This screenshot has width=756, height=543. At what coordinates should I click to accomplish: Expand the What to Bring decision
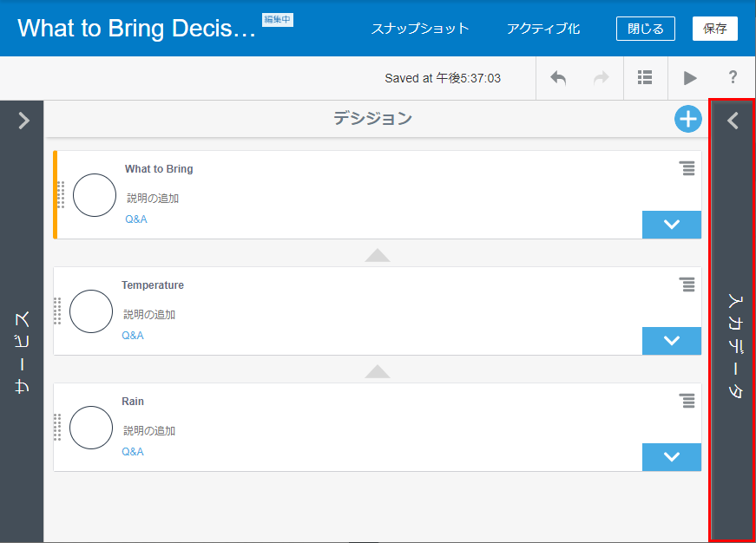(671, 225)
